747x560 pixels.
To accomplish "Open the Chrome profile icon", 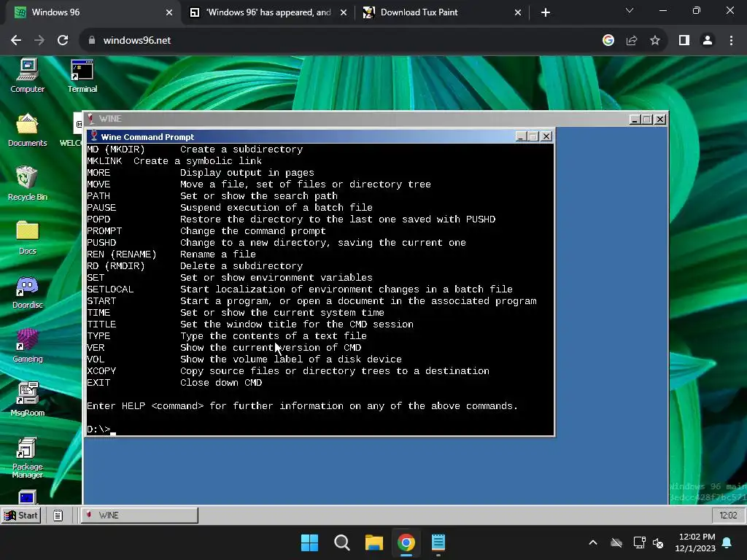I will coord(708,41).
